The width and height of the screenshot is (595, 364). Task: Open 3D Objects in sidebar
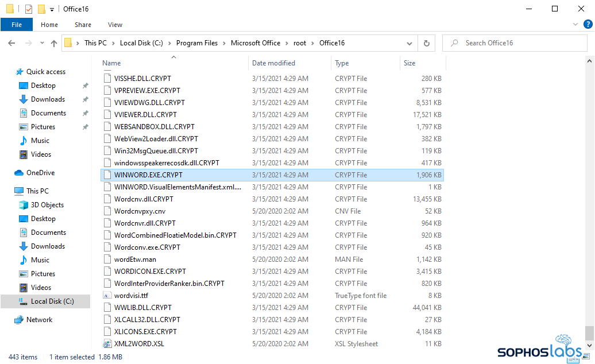click(x=47, y=205)
